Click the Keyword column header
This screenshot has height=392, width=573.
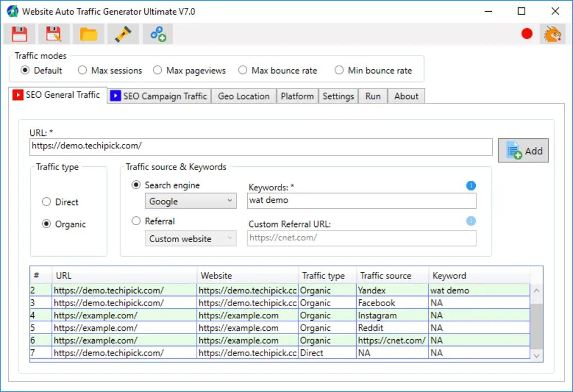click(x=479, y=275)
